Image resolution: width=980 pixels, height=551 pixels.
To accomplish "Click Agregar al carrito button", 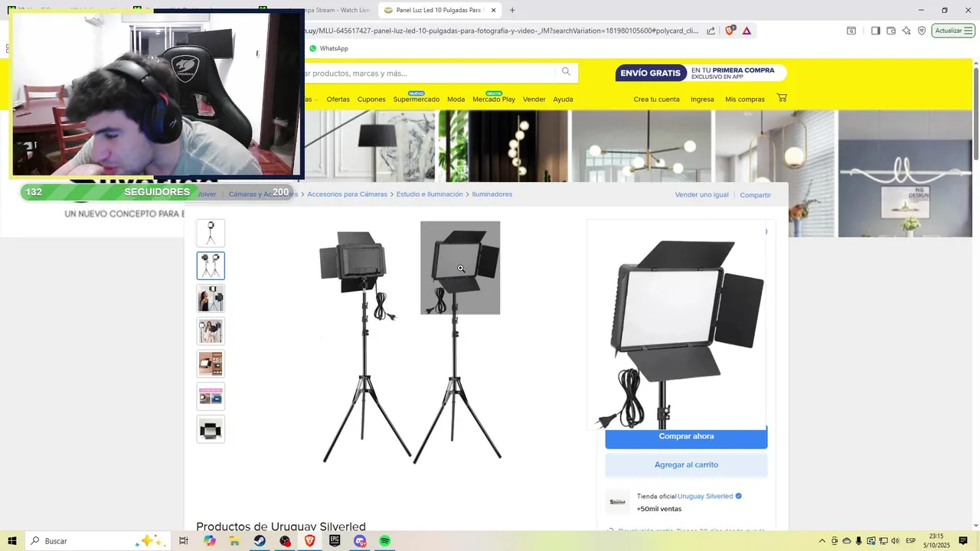I will (x=686, y=465).
